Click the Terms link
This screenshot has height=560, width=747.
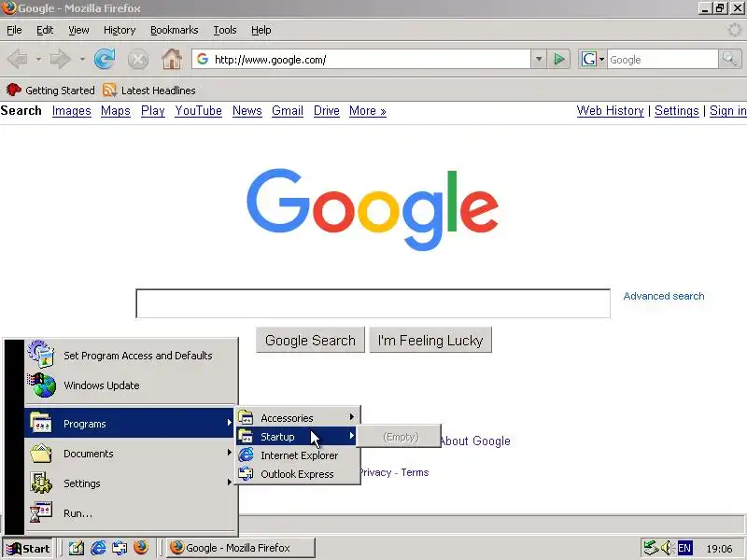coord(415,472)
